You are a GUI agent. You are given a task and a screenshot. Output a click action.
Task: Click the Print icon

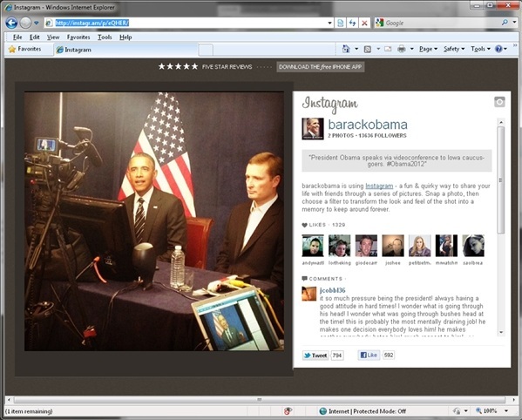point(402,50)
